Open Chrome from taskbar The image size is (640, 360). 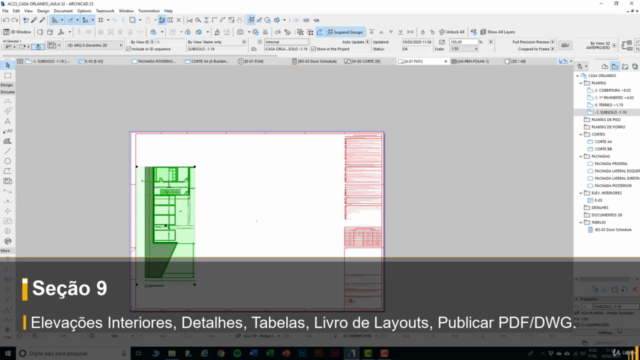221,353
